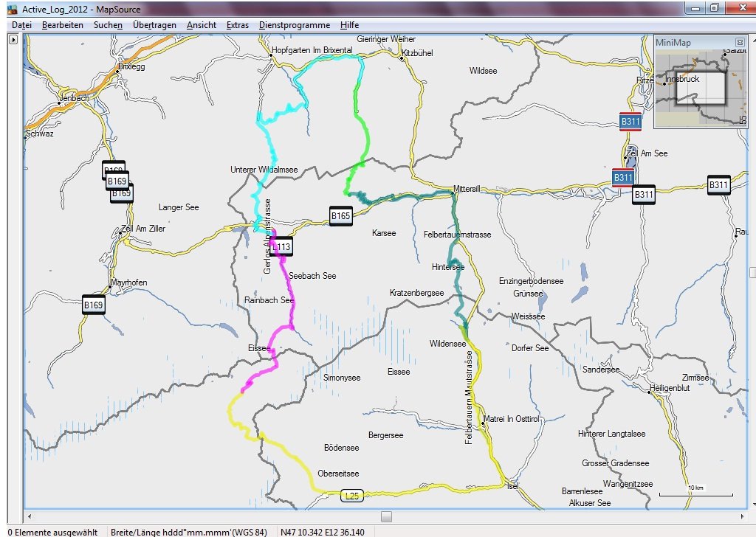Open the Hilfe menu

point(350,25)
